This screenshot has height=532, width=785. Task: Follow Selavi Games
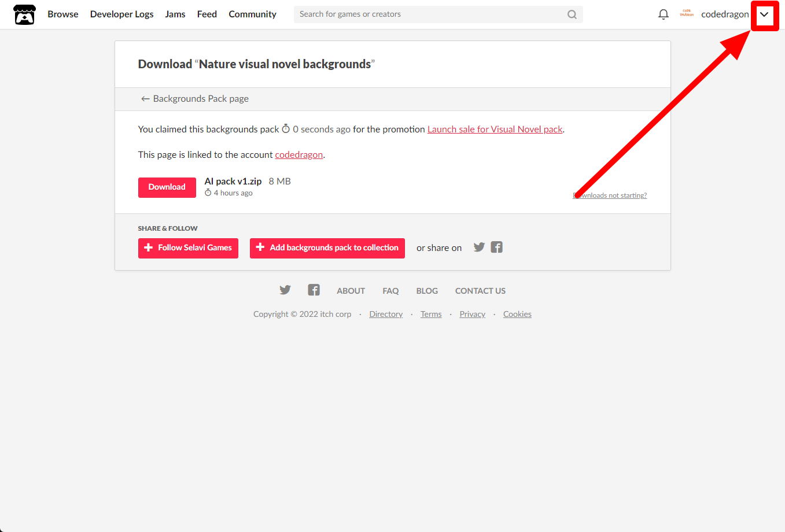(188, 248)
